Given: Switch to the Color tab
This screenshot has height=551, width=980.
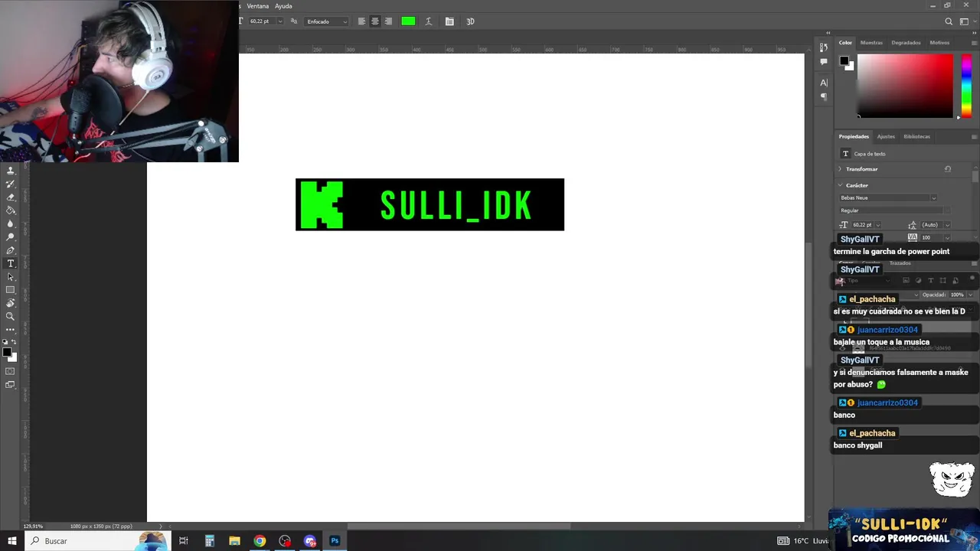Looking at the screenshot, I should tap(845, 43).
